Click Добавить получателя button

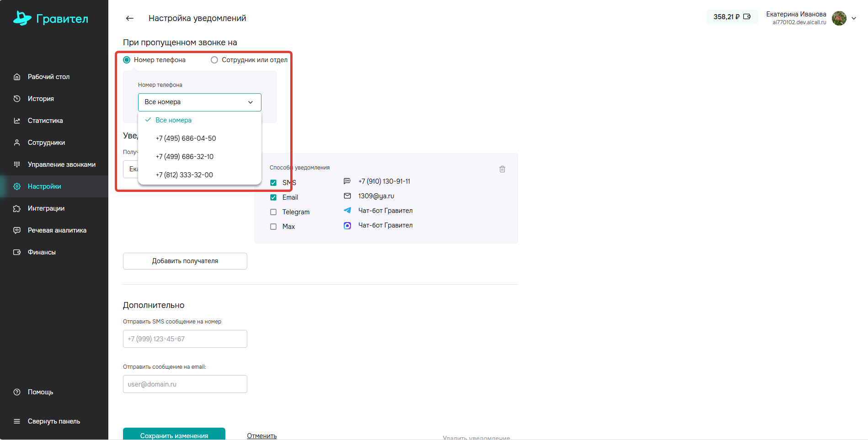coord(185,261)
